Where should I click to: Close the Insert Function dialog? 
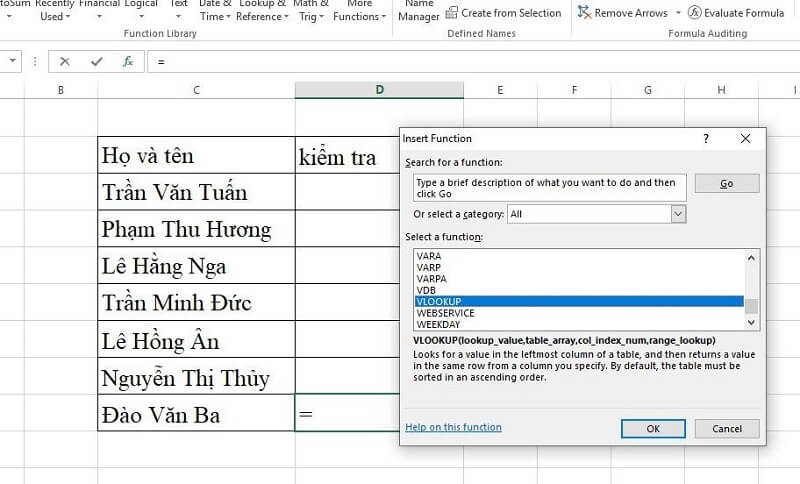pos(745,139)
